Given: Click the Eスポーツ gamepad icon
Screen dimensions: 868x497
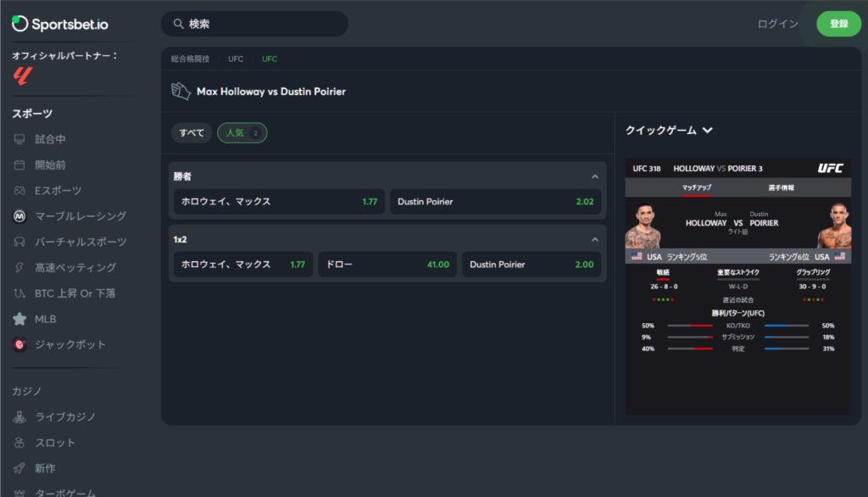Looking at the screenshot, I should (19, 191).
